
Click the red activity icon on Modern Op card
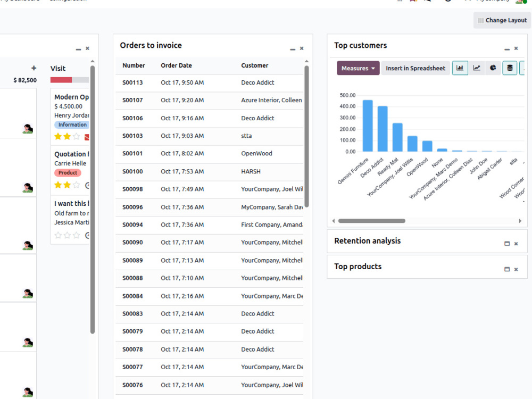[87, 137]
